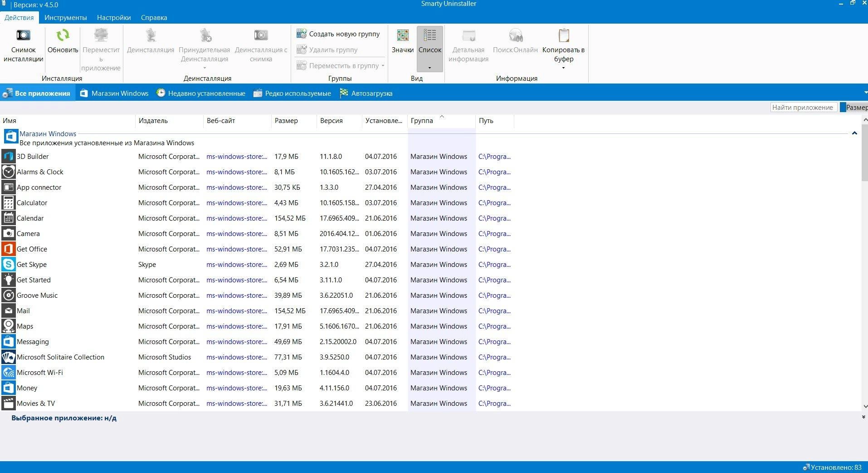Sort by the Версия column header

click(x=339, y=121)
